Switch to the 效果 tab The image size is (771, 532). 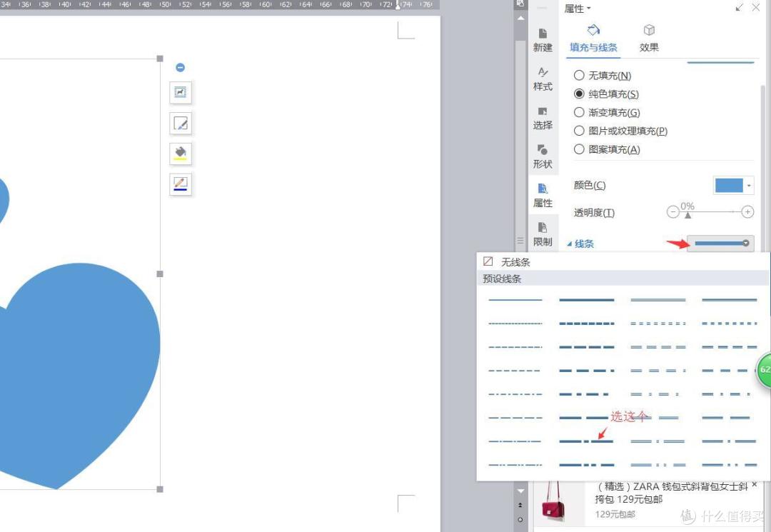pos(649,39)
